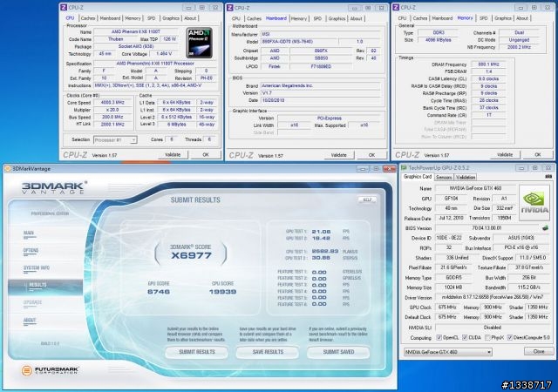Click the Core Voltage value '1.464 V'

pyautogui.click(x=164, y=54)
